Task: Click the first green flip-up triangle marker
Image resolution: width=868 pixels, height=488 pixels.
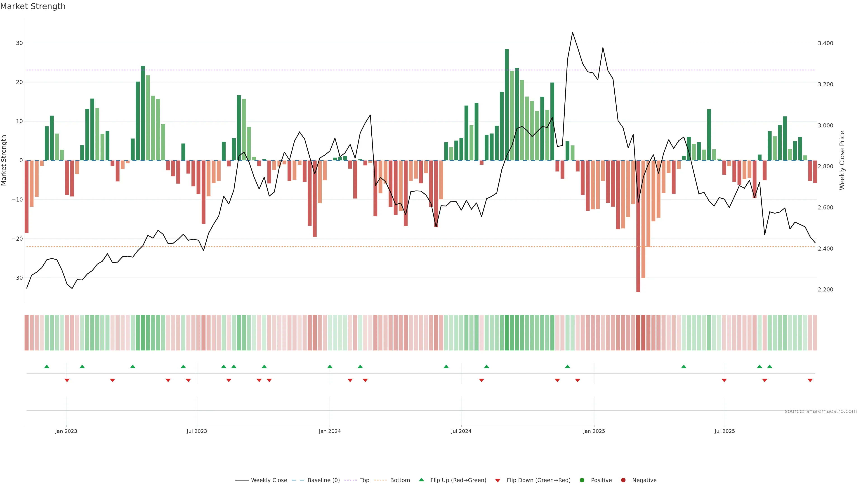Action: tap(47, 366)
